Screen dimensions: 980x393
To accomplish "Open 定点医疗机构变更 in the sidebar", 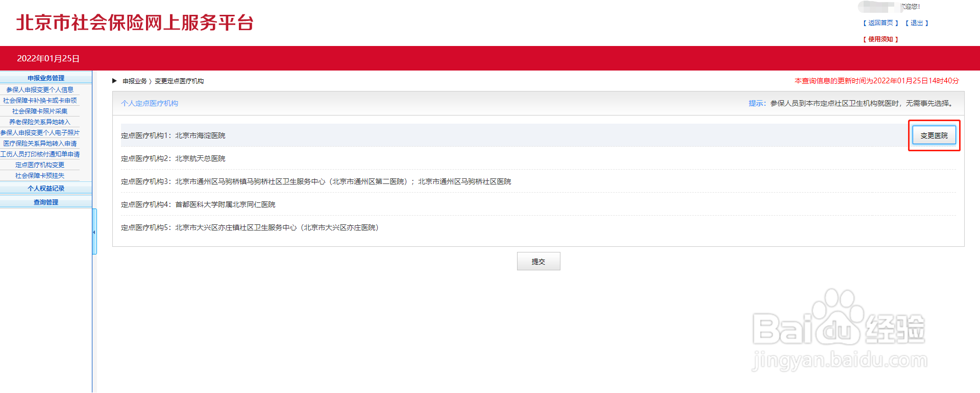I will click(40, 165).
